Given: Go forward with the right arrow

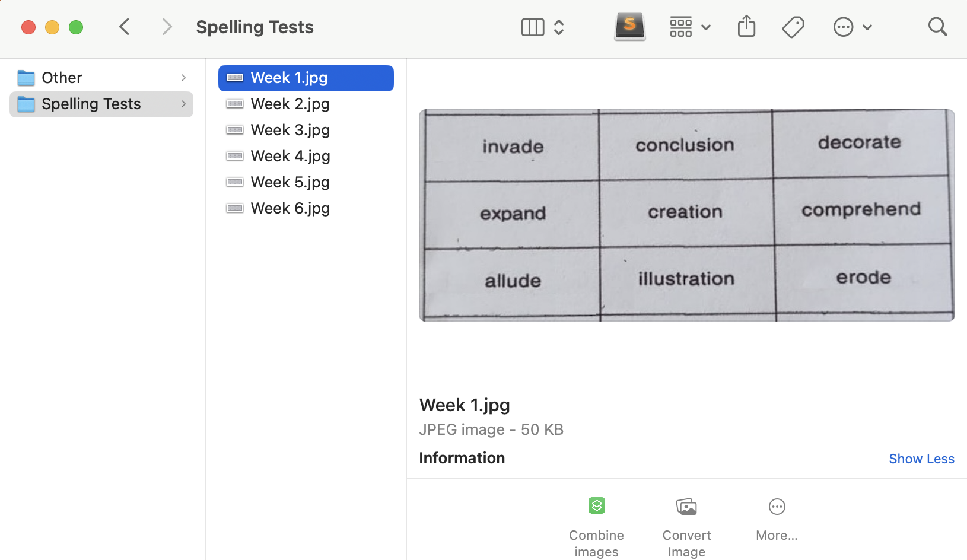Looking at the screenshot, I should coord(167,27).
